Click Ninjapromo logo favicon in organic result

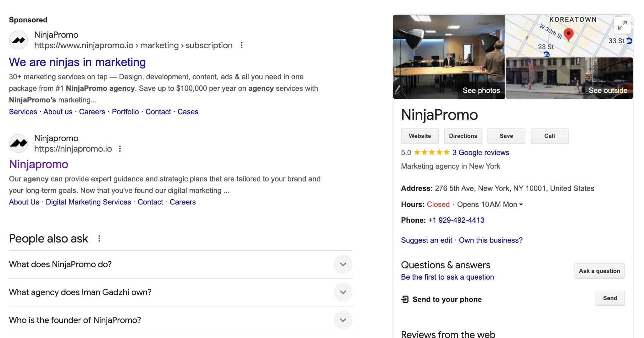pyautogui.click(x=19, y=144)
